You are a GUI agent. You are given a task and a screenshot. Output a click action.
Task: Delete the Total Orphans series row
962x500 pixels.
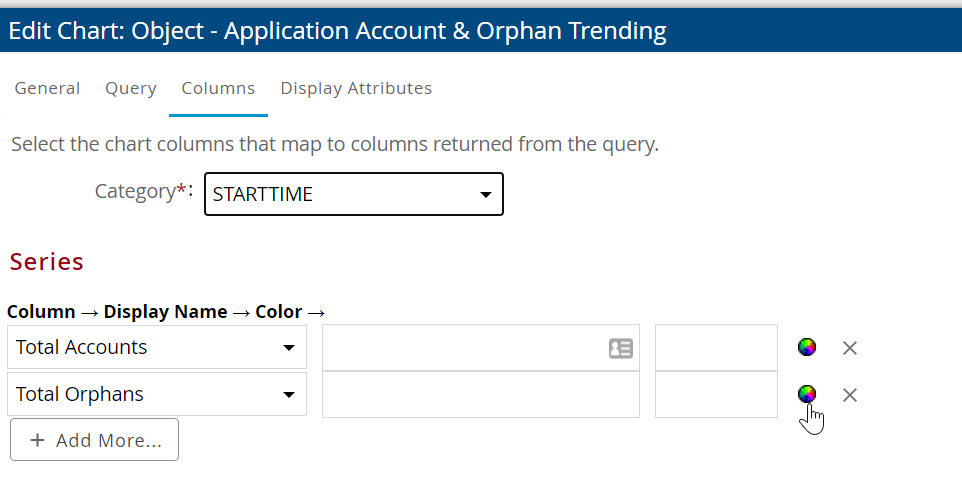pyautogui.click(x=850, y=395)
